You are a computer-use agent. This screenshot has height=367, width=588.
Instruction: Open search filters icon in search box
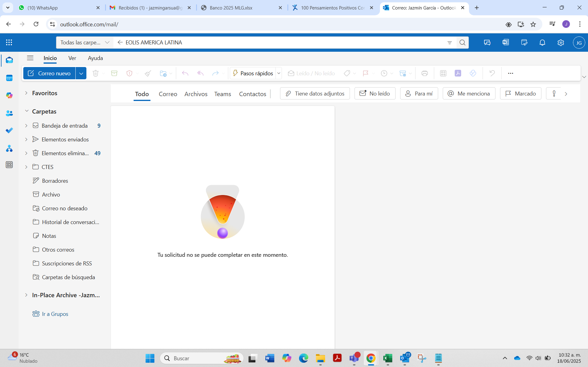[x=450, y=43]
